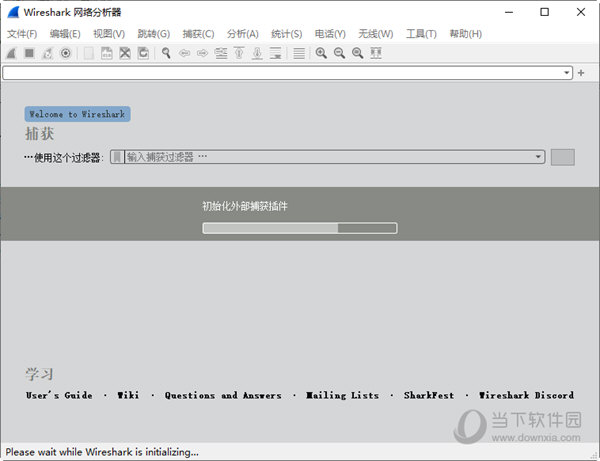Screen dimensions: 600x461
Task: Open the 文件(F) menu
Action: [22, 34]
